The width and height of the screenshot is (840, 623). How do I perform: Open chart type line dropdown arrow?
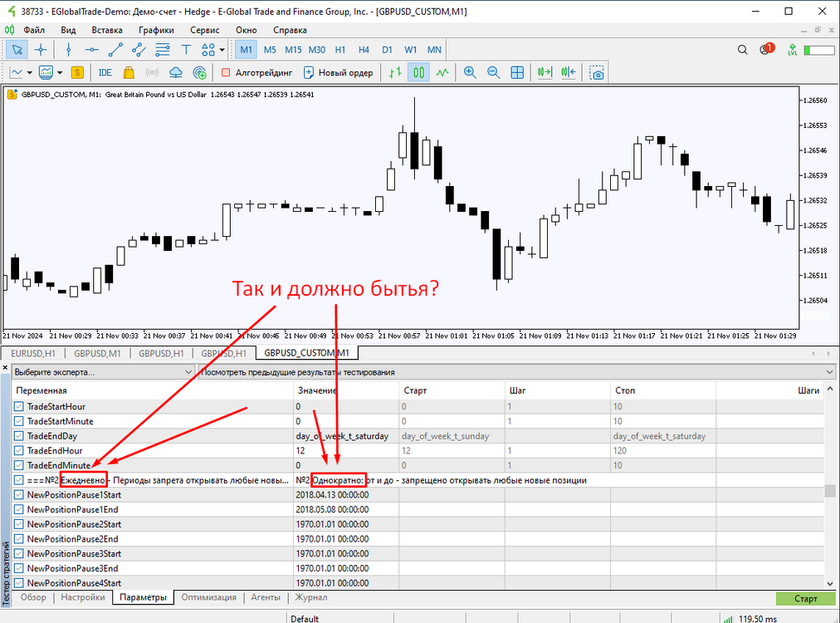click(x=29, y=72)
